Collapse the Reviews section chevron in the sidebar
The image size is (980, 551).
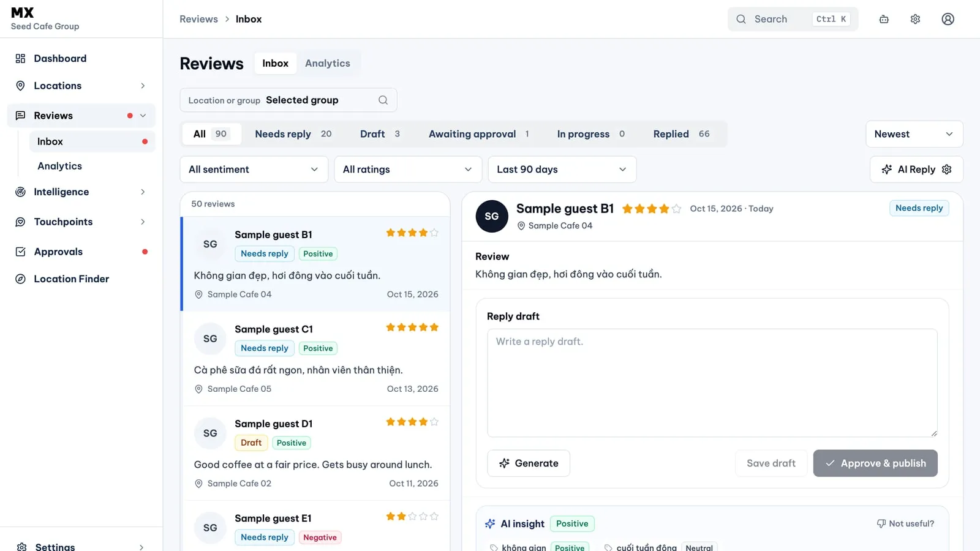143,116
